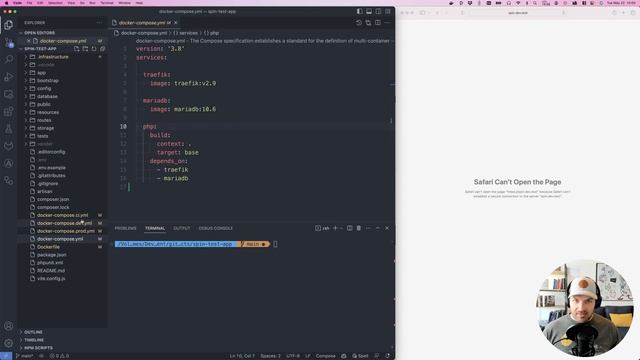Switch to the Problems panel tab
The image size is (640, 360).
click(125, 228)
